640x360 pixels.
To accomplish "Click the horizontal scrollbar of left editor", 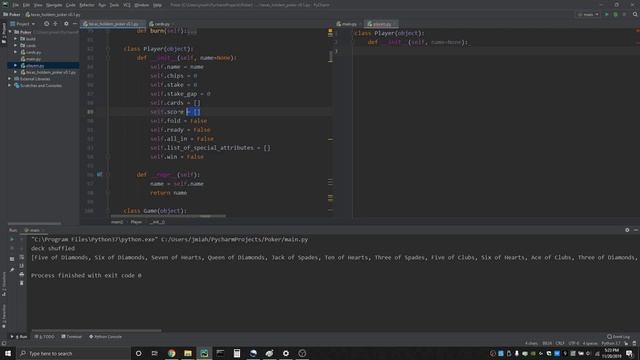I will coord(168,216).
